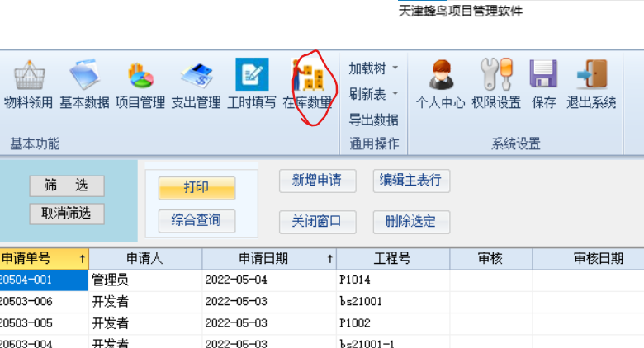Click the 关闭窗口 button
The width and height of the screenshot is (644, 348).
pos(318,222)
